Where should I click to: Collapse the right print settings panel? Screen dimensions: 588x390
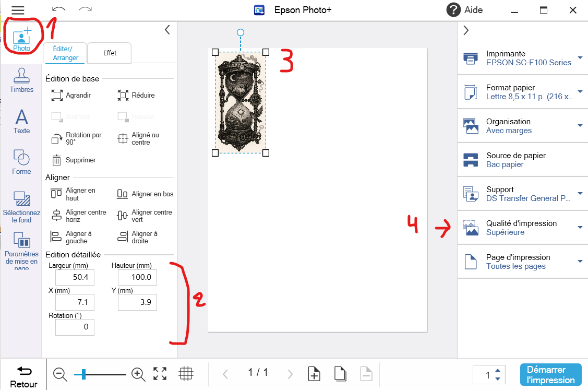pos(466,30)
